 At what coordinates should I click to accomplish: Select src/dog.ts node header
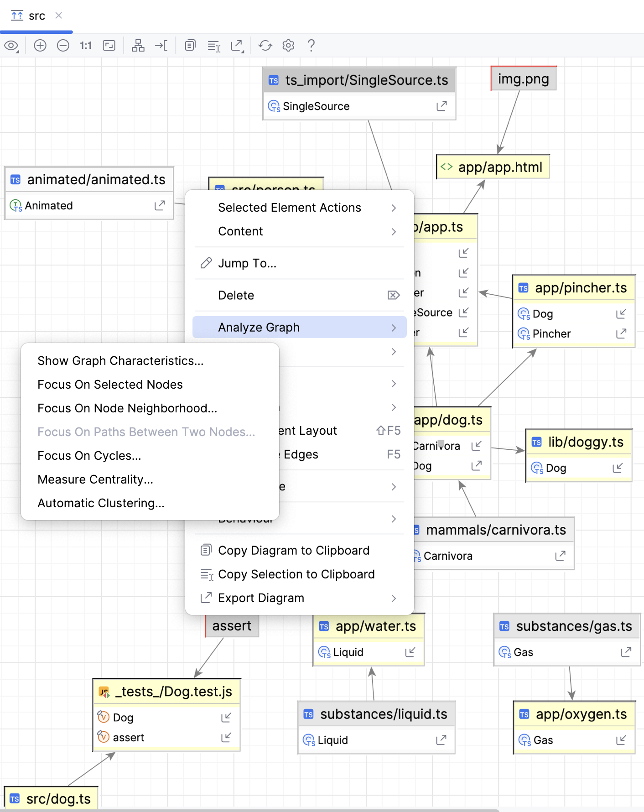pyautogui.click(x=51, y=799)
